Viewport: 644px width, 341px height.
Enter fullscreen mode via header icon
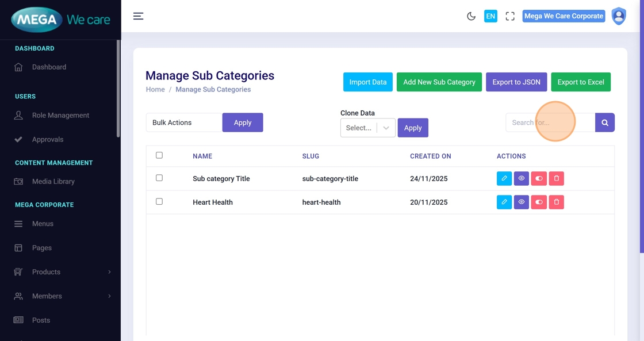(510, 16)
